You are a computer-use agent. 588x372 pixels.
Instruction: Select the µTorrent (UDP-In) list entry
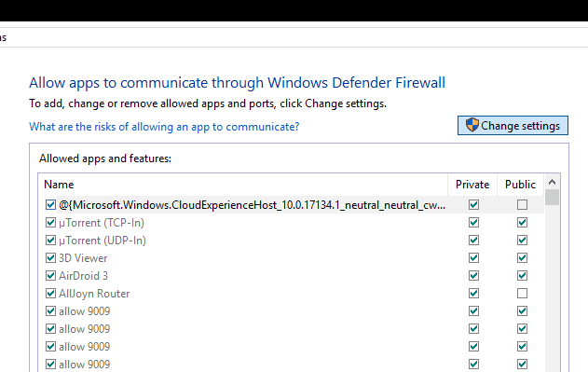(x=102, y=241)
